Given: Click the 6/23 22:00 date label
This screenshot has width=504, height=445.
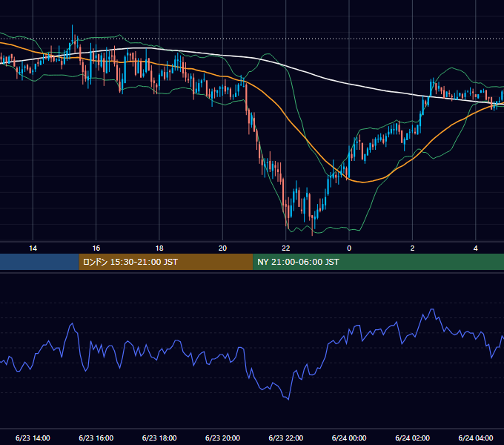Looking at the screenshot, I should pyautogui.click(x=286, y=438).
